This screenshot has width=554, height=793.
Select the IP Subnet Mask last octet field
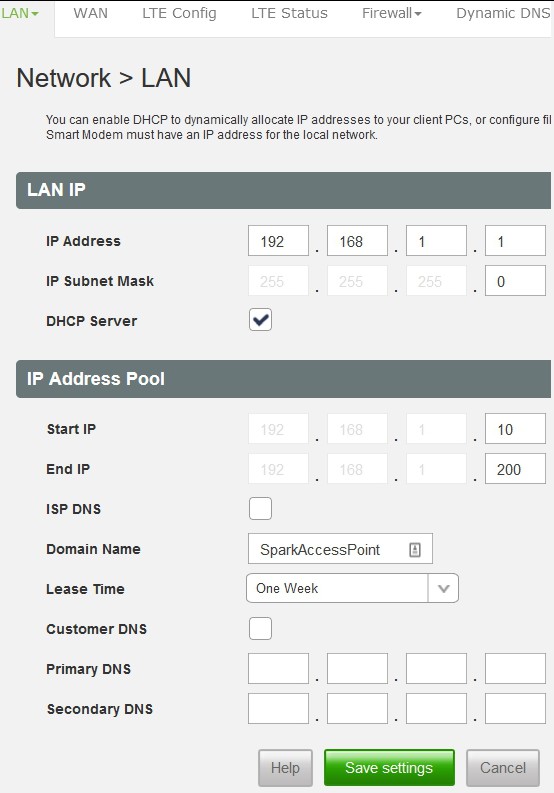click(515, 281)
